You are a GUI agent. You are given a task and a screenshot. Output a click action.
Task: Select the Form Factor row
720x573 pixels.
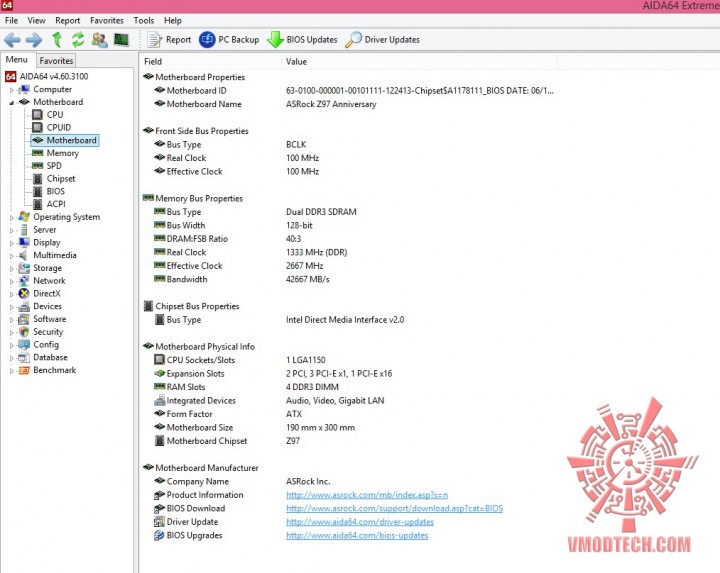coord(228,414)
